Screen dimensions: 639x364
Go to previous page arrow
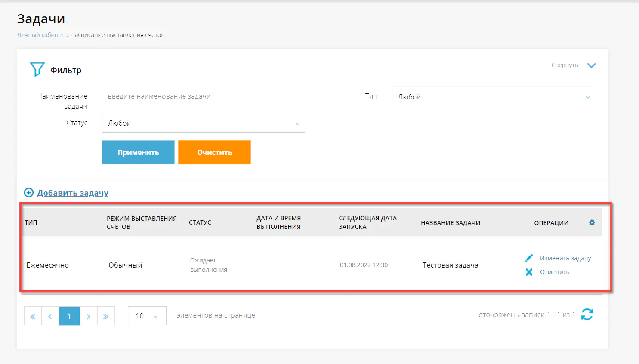click(50, 316)
